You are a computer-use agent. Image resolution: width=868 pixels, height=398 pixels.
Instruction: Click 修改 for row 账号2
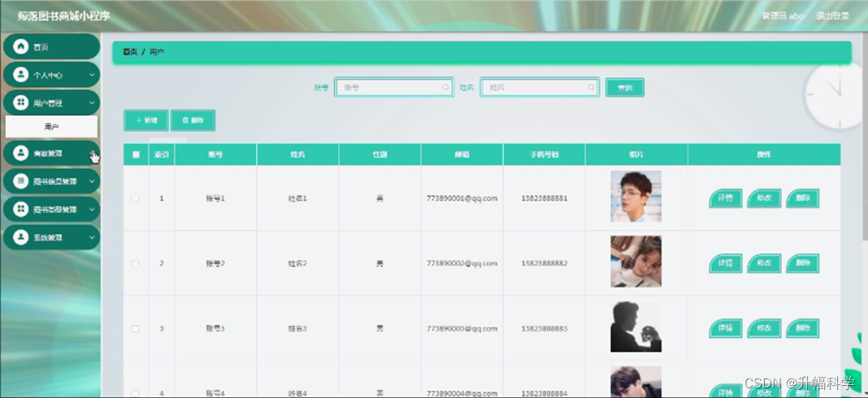764,263
